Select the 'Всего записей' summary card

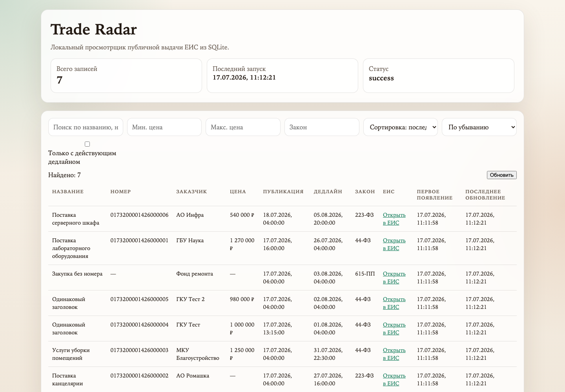126,76
